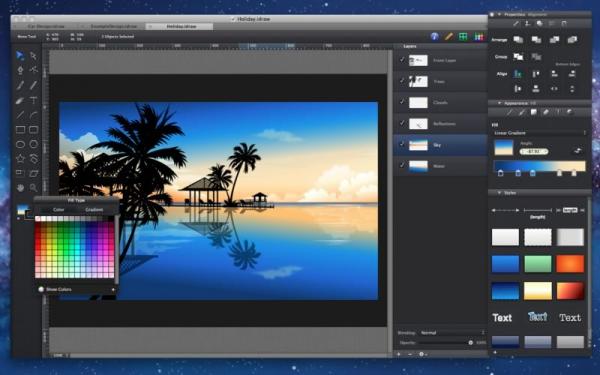Hide the Clouds layer via its checkmark
Viewport: 600px width, 375px height.
pyautogui.click(x=402, y=102)
